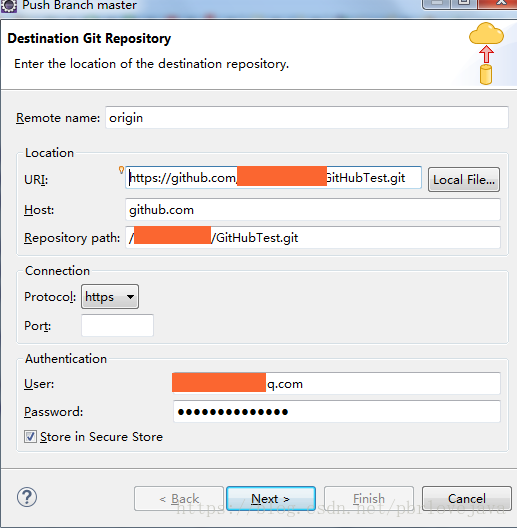
Task: Click the Remote name input field
Action: [306, 118]
